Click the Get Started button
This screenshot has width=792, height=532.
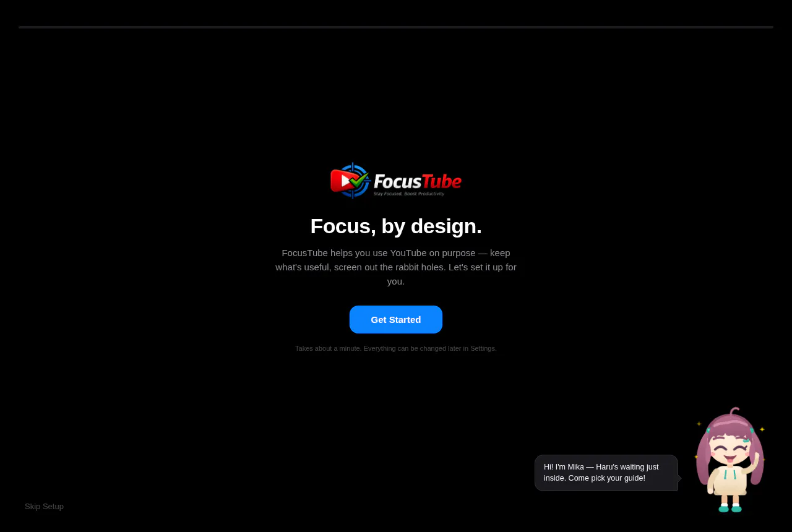pyautogui.click(x=396, y=319)
